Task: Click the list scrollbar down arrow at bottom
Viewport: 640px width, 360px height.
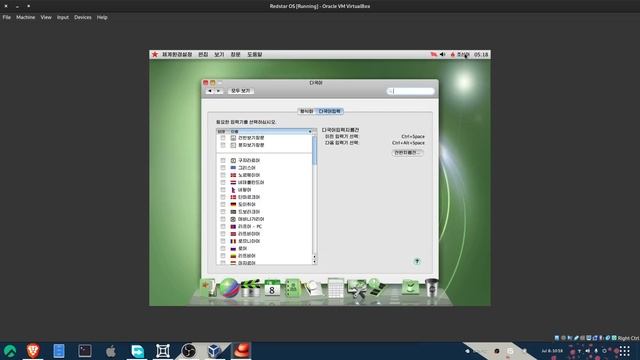Action: [314, 262]
